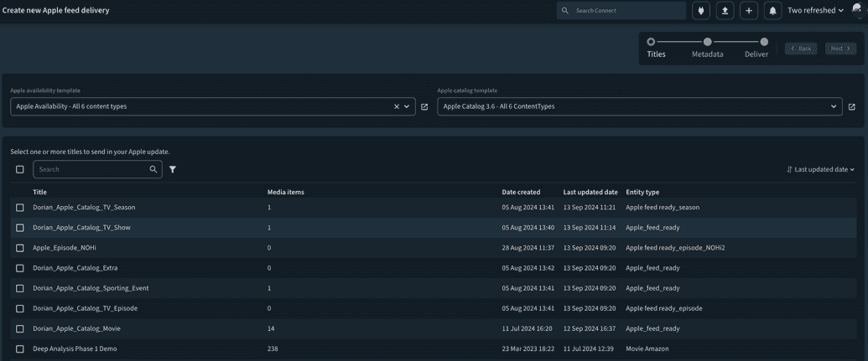Viewport: 868px width, 361px height.
Task: Clear the Apple availability template selection
Action: (x=397, y=106)
